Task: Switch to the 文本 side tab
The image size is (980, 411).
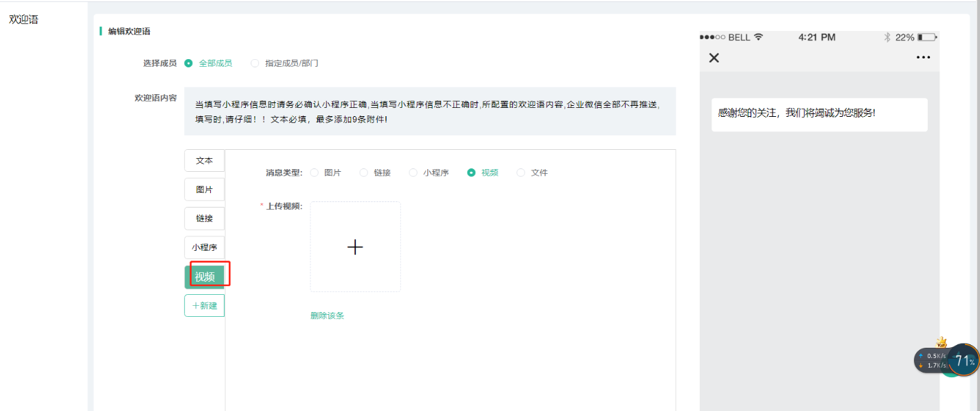Action: point(204,161)
